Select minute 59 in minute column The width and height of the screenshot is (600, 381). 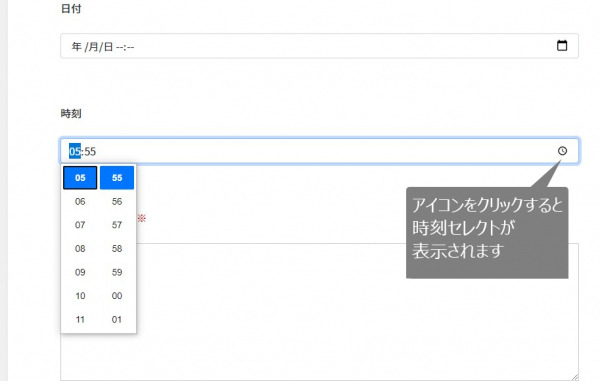(x=117, y=272)
